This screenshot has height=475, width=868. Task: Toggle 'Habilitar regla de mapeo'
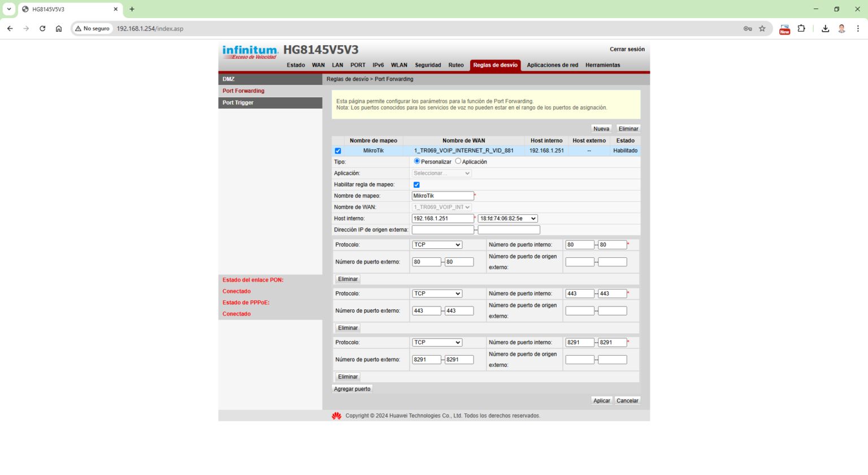coord(416,184)
